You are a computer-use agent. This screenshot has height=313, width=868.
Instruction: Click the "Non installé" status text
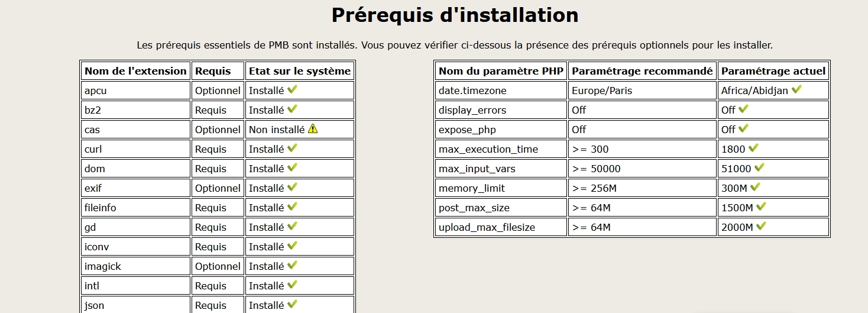click(x=277, y=130)
